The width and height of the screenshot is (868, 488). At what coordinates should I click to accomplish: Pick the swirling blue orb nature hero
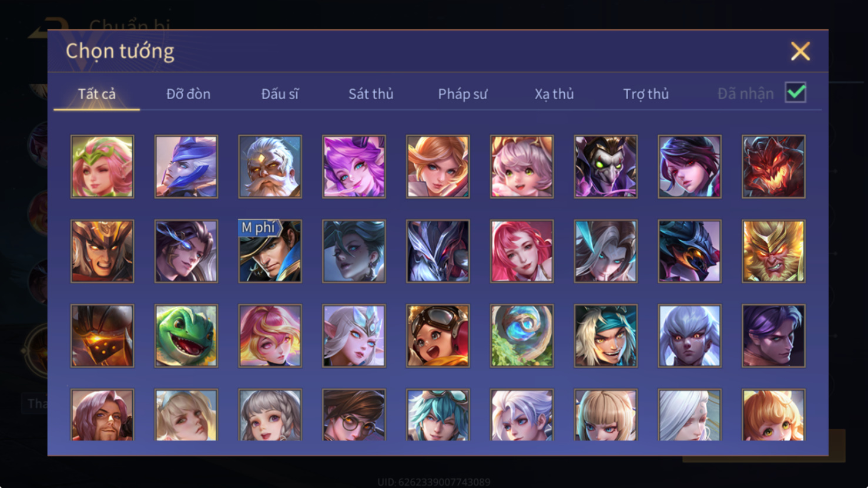522,336
